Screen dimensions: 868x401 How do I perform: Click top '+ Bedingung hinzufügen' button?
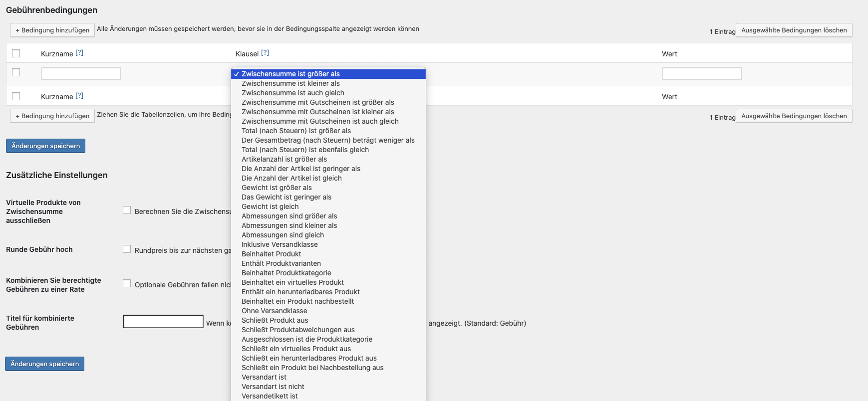52,30
